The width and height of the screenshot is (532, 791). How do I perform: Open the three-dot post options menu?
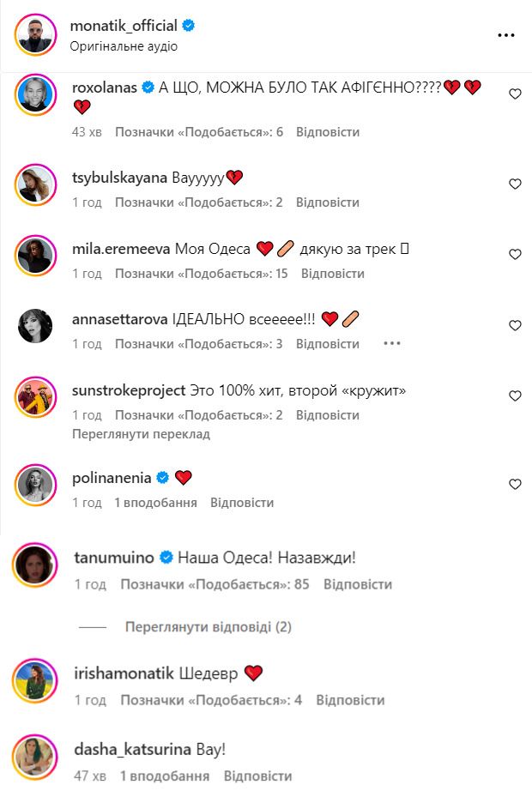(505, 35)
